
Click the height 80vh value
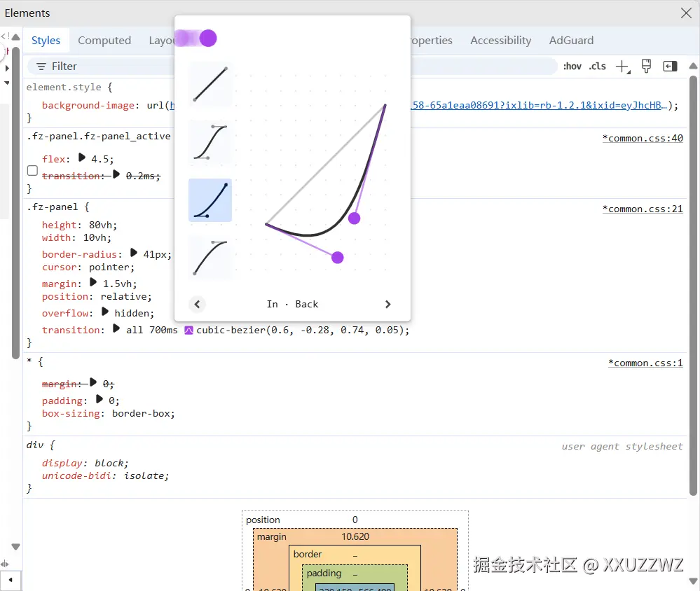pyautogui.click(x=99, y=225)
